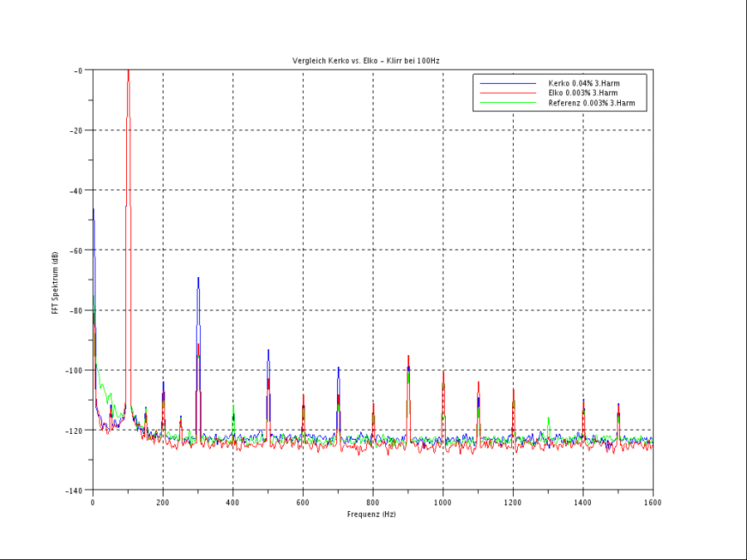This screenshot has width=747, height=560.
Task: Click the legend box border
Action: click(562, 73)
